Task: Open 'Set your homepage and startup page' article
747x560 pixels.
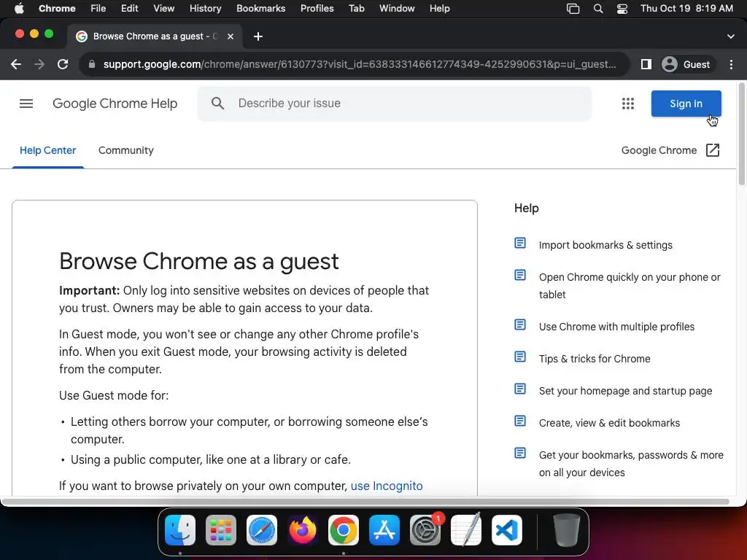Action: tap(625, 391)
